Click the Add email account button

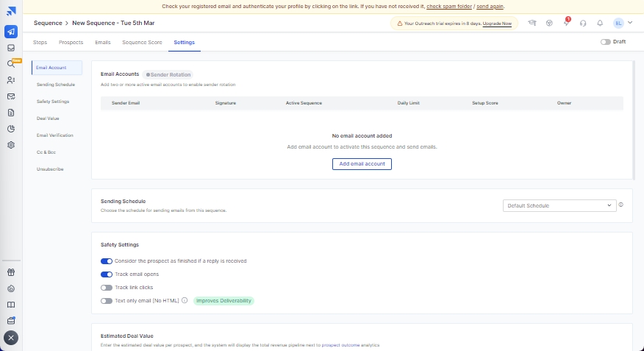(362, 163)
